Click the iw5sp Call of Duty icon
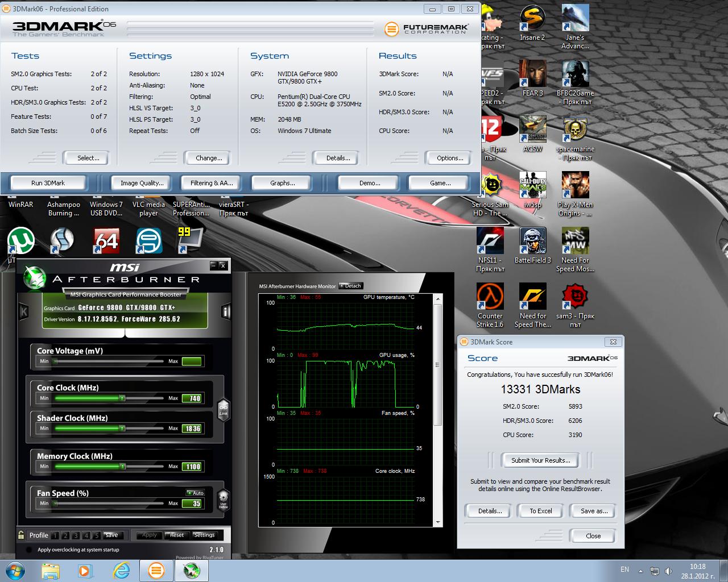This screenshot has width=728, height=582. (532, 190)
